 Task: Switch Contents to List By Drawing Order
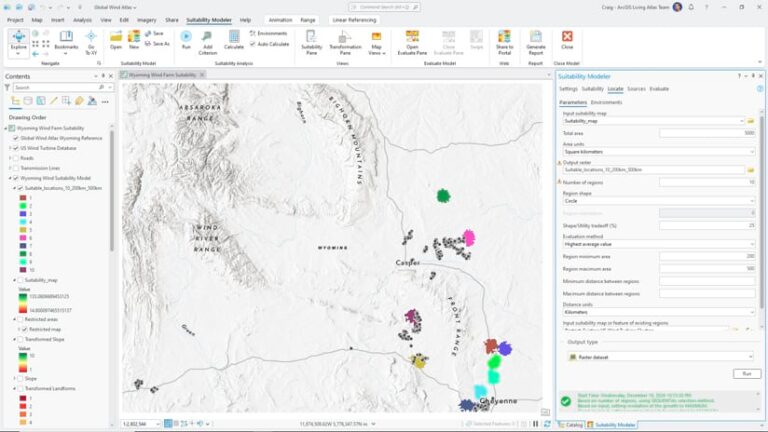pos(15,101)
